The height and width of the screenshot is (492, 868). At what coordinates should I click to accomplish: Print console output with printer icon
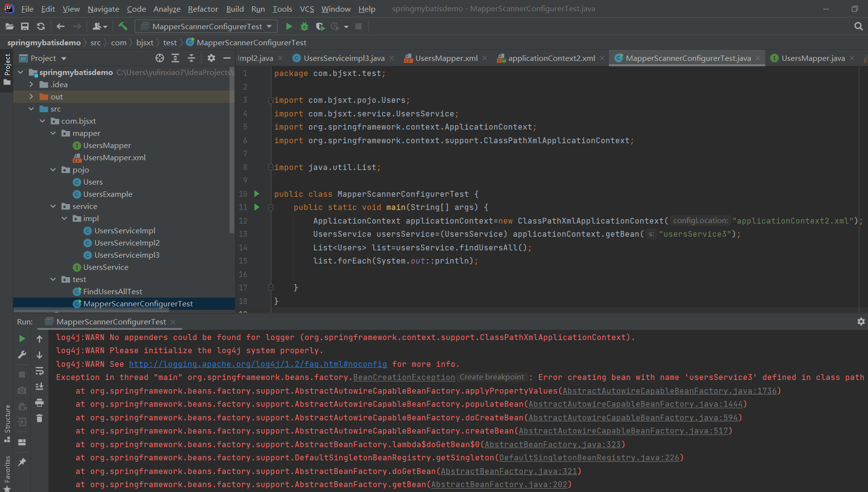coord(39,402)
